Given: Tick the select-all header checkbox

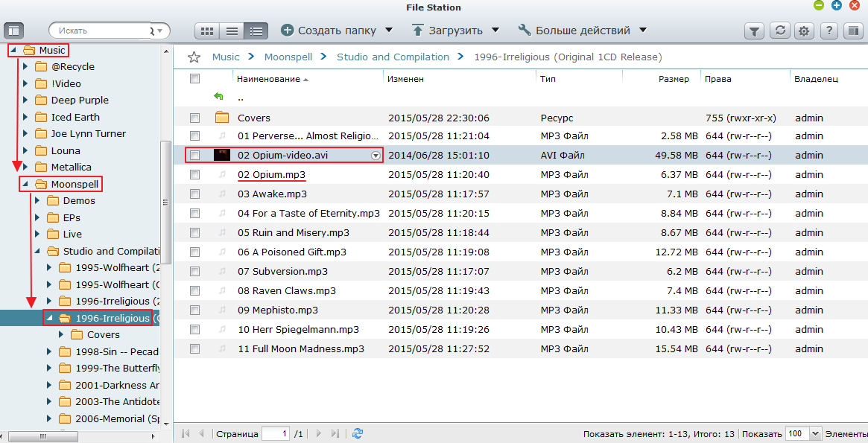Looking at the screenshot, I should (x=195, y=78).
